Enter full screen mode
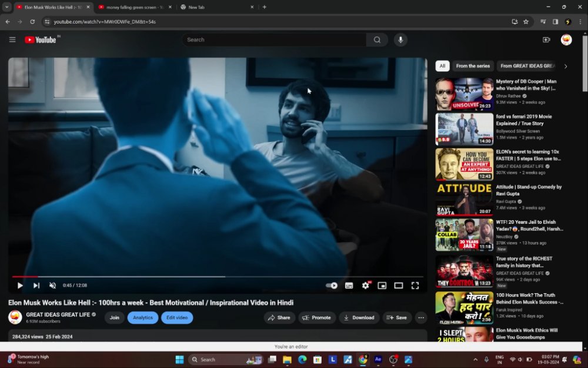 point(415,286)
